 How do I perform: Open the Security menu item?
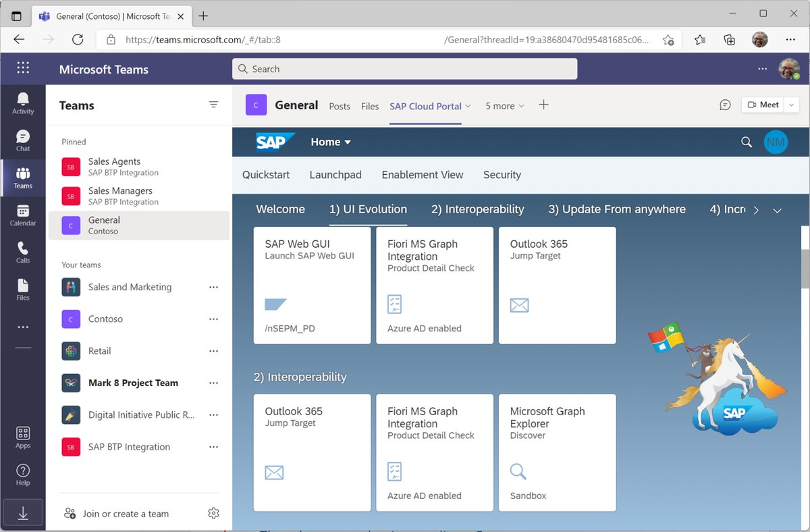tap(502, 175)
